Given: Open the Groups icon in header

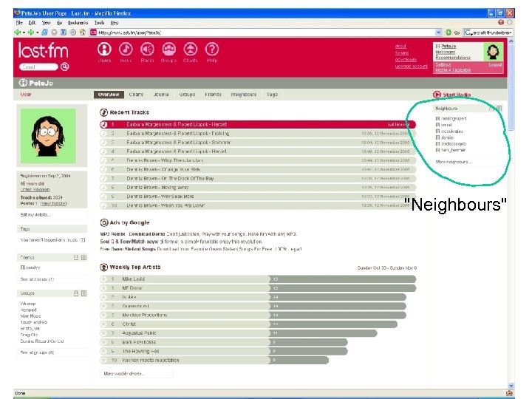Looking at the screenshot, I should click(x=168, y=50).
